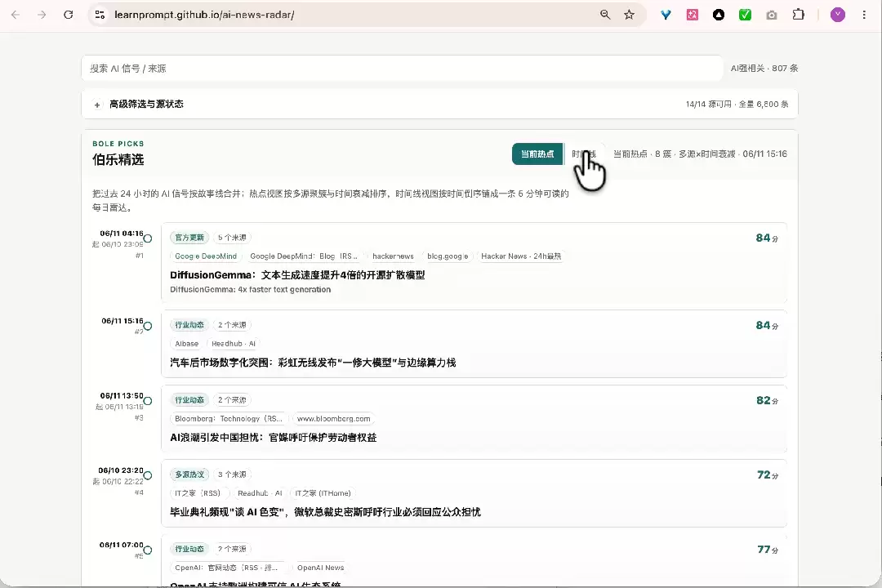The height and width of the screenshot is (588, 882).
Task: Open 毕业典礼频现"谈 AI 色变" headline
Action: point(325,512)
